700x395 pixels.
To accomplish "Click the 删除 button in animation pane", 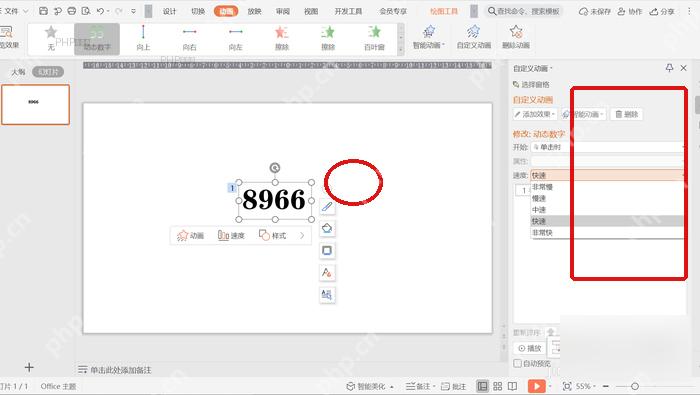I will point(626,114).
